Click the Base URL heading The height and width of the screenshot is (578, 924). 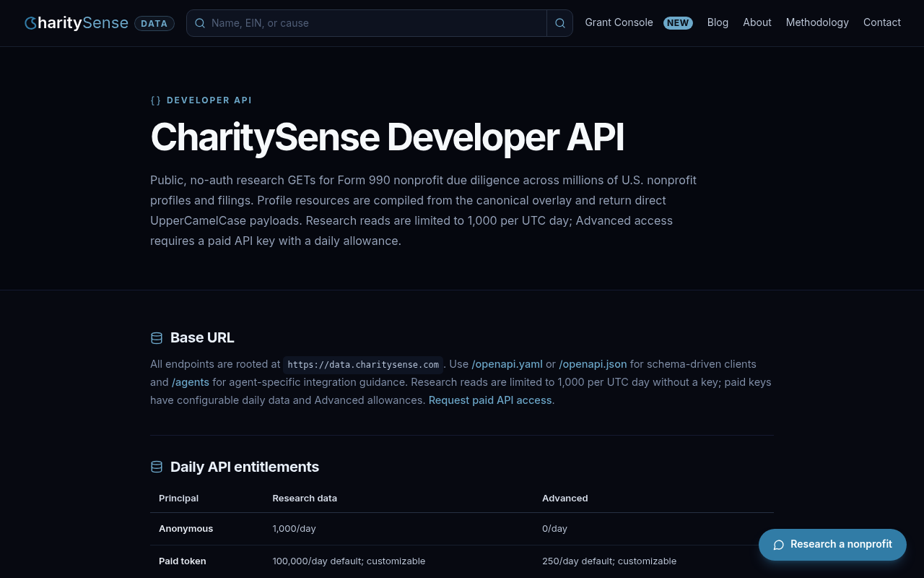coord(202,338)
